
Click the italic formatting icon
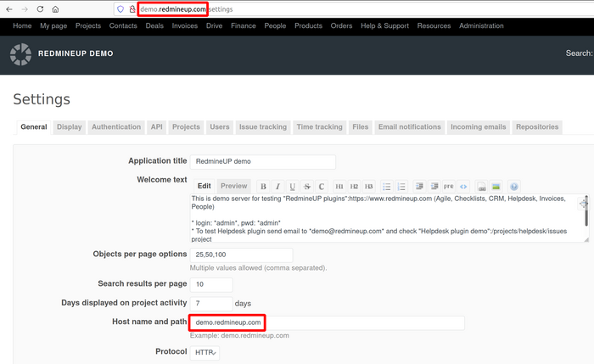pos(278,187)
